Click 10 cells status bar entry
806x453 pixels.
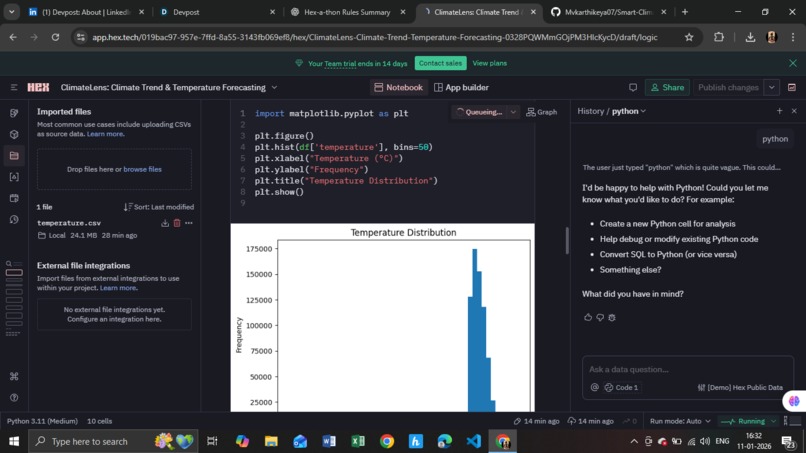pyautogui.click(x=99, y=421)
